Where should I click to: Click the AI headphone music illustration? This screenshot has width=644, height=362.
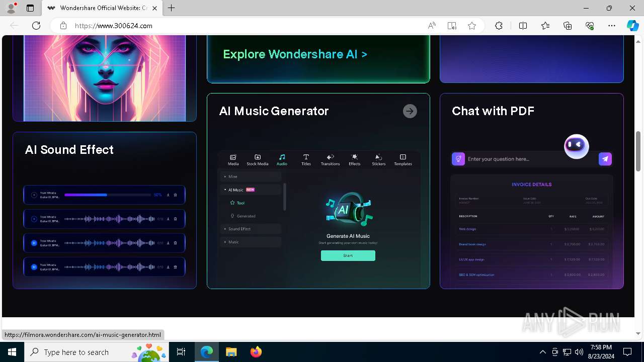[x=348, y=209]
